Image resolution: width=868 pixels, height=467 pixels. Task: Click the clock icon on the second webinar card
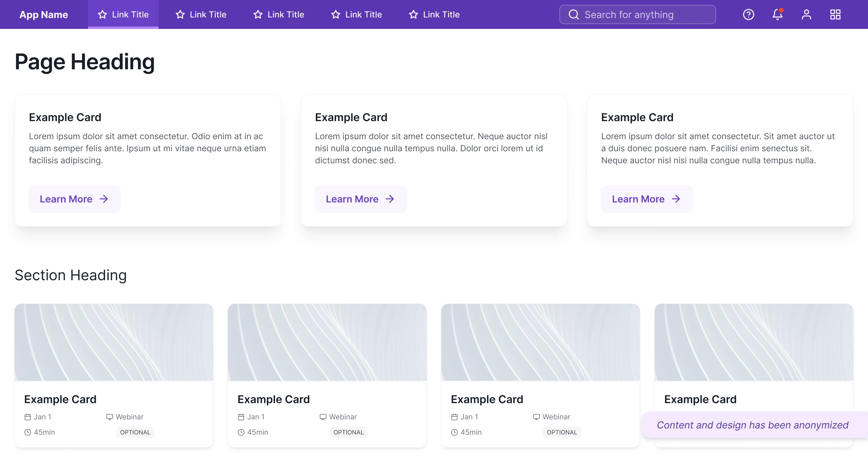click(x=241, y=432)
